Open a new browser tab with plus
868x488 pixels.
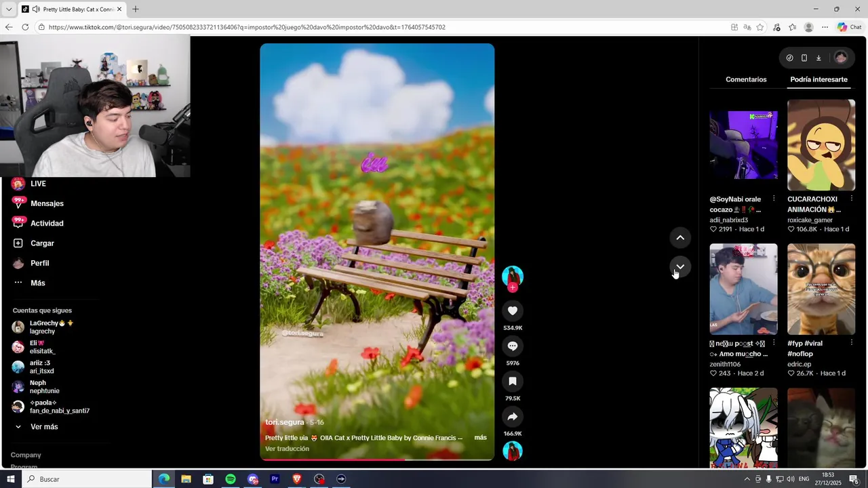(x=136, y=9)
